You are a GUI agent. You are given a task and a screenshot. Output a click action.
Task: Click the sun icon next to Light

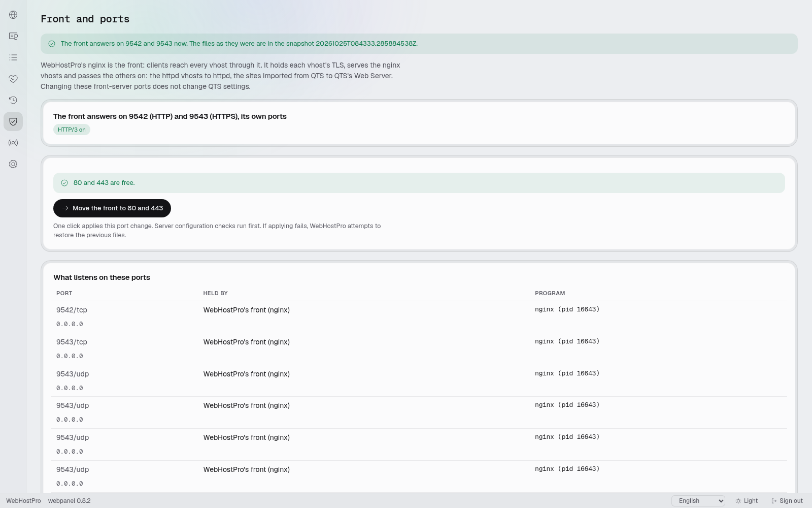point(738,501)
